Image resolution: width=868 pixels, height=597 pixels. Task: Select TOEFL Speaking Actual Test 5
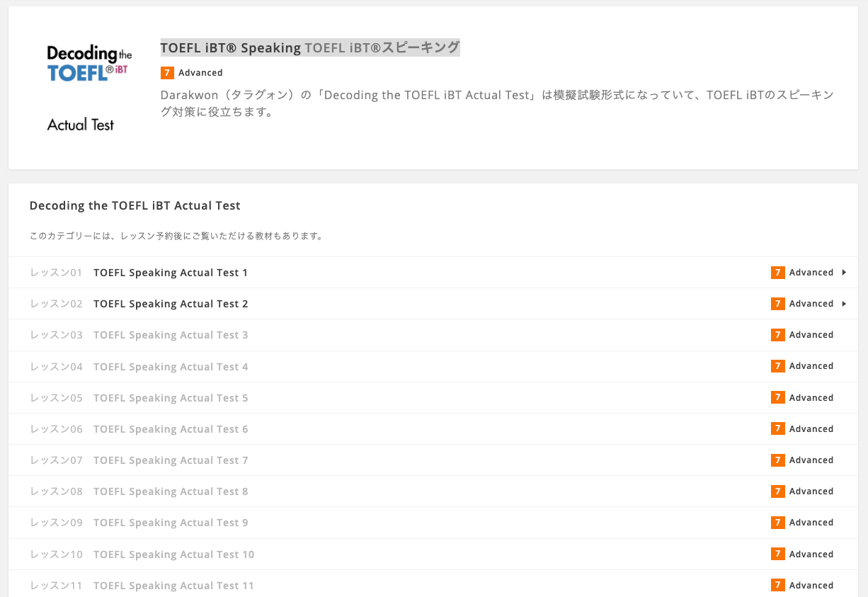tap(171, 398)
